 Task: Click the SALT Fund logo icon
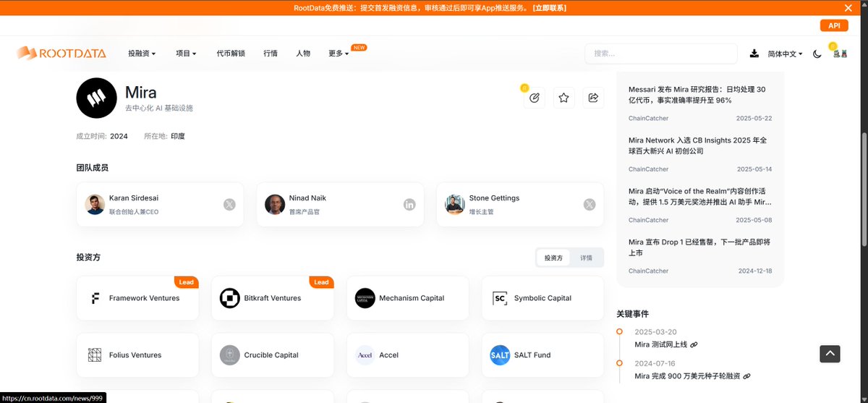coord(500,355)
